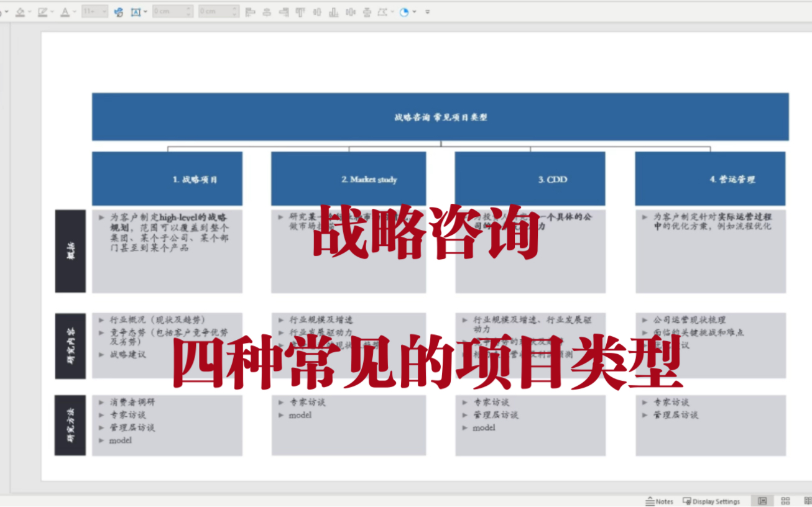Align selected objects to horizontal center
Screen dimensions: 812x507
(x=267, y=12)
